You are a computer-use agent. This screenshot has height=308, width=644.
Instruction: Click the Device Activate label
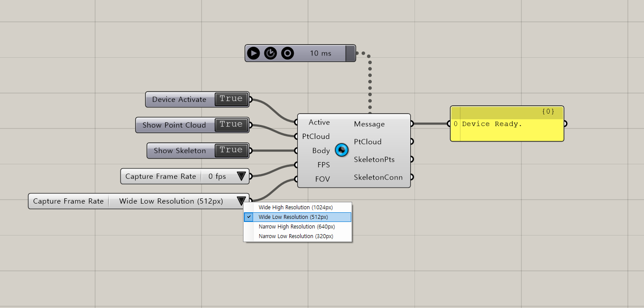point(179,99)
